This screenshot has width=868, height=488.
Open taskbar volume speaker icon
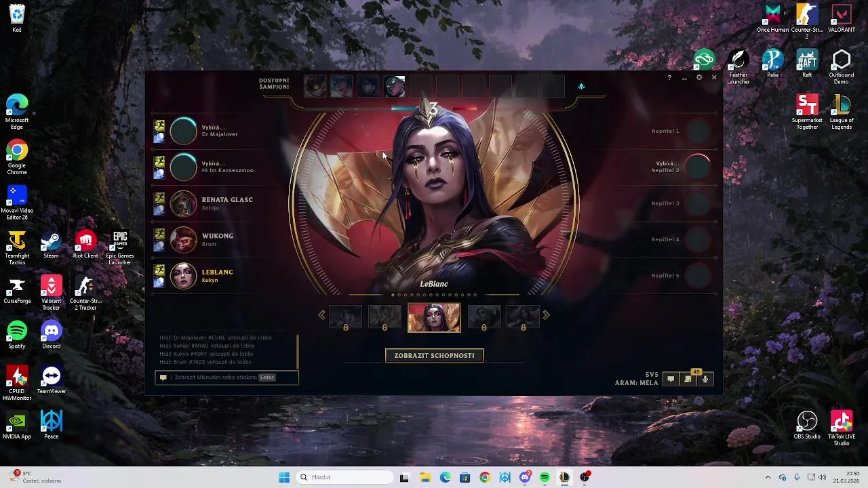[823, 477]
